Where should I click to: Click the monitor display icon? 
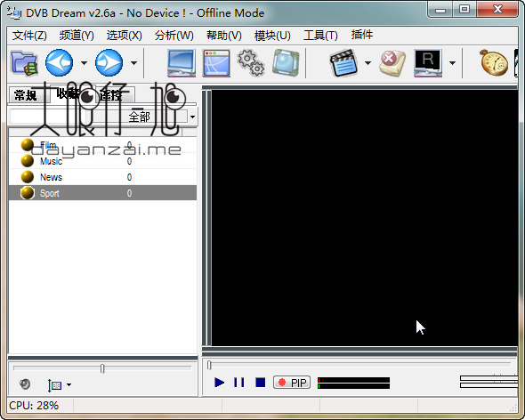click(x=182, y=62)
